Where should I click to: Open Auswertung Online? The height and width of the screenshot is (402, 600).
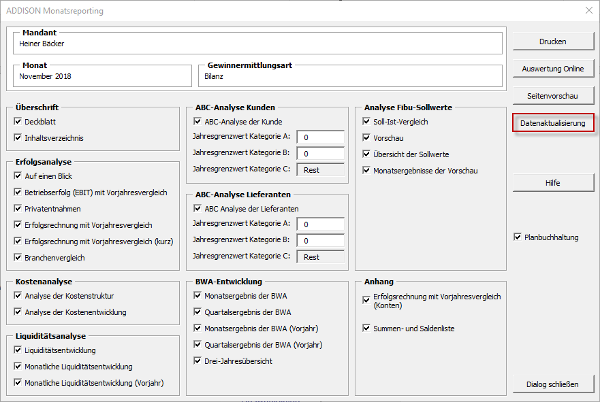tap(553, 68)
